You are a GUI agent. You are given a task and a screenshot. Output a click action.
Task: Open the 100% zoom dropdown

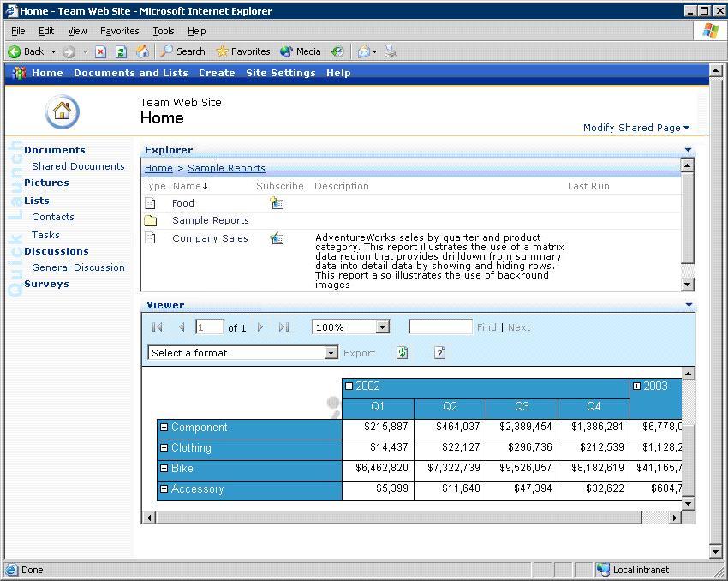382,327
